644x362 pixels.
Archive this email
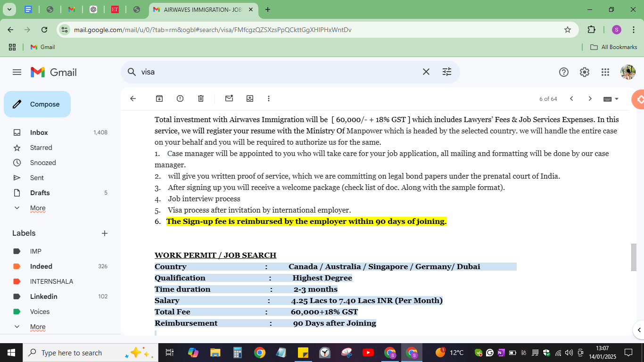tap(159, 99)
